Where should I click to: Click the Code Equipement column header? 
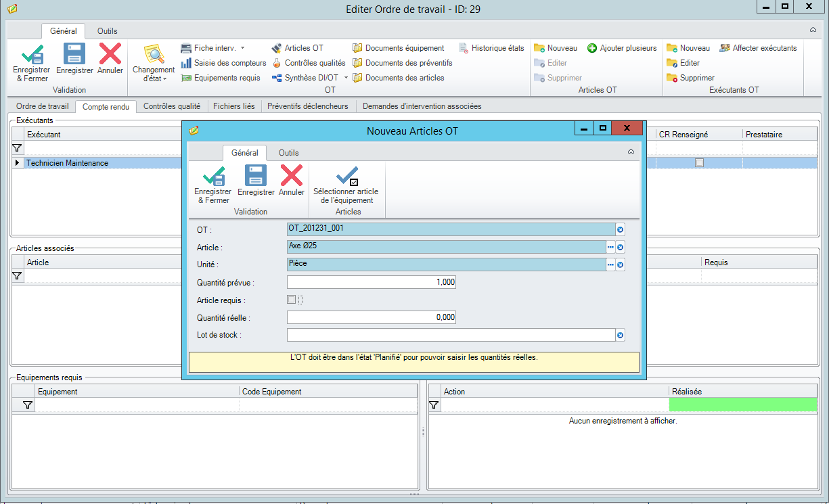[x=328, y=392]
